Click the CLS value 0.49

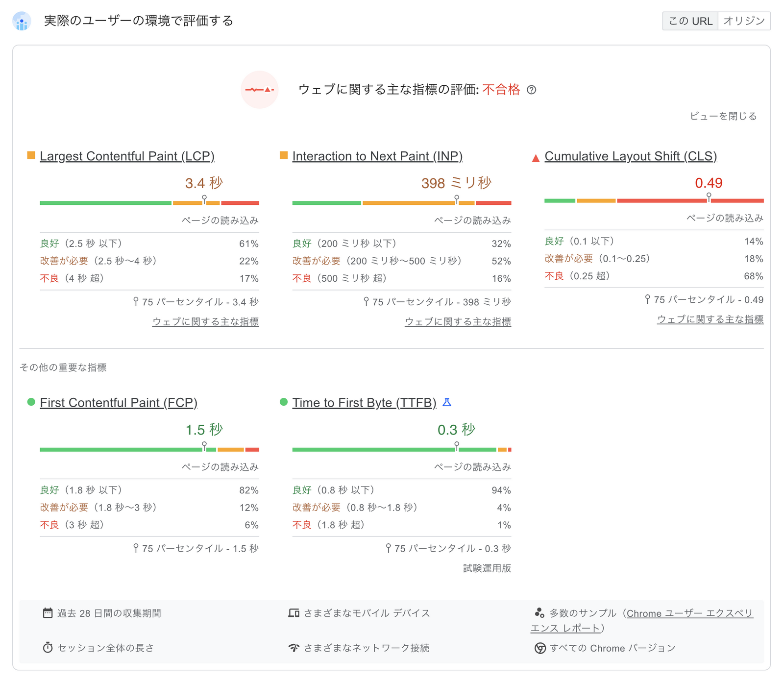tap(709, 183)
